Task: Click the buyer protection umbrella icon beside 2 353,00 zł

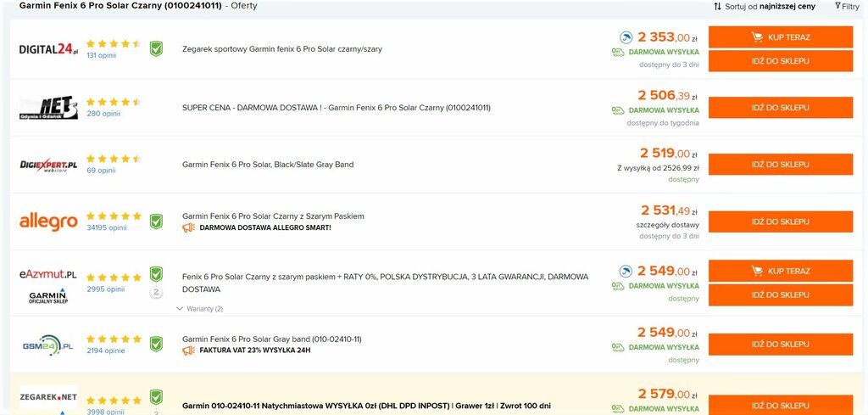Action: coord(626,37)
